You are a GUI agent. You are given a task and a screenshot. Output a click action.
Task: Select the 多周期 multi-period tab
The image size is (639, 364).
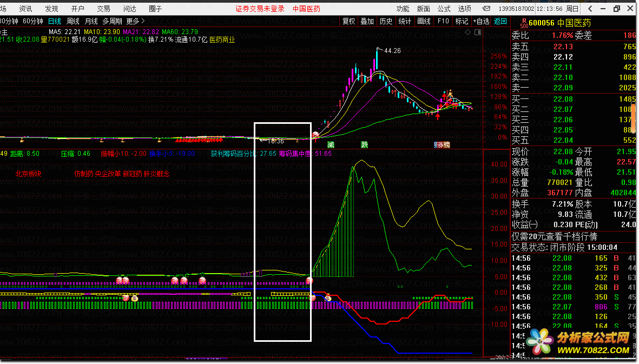click(113, 21)
